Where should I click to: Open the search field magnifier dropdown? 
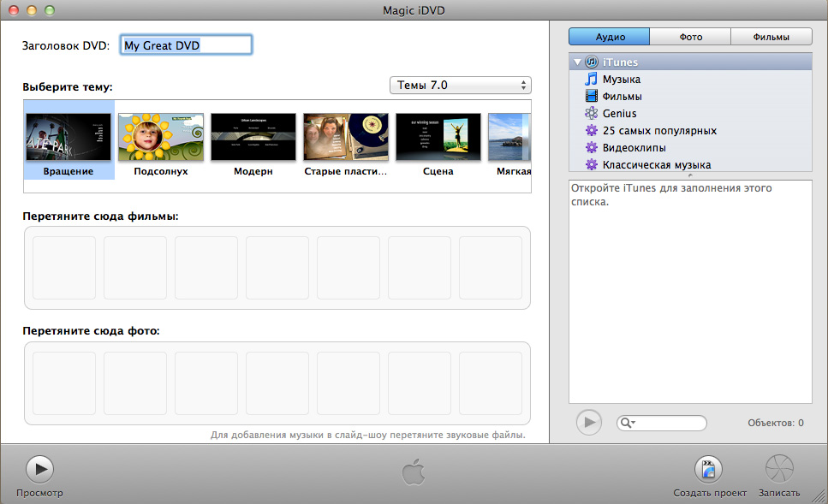628,423
